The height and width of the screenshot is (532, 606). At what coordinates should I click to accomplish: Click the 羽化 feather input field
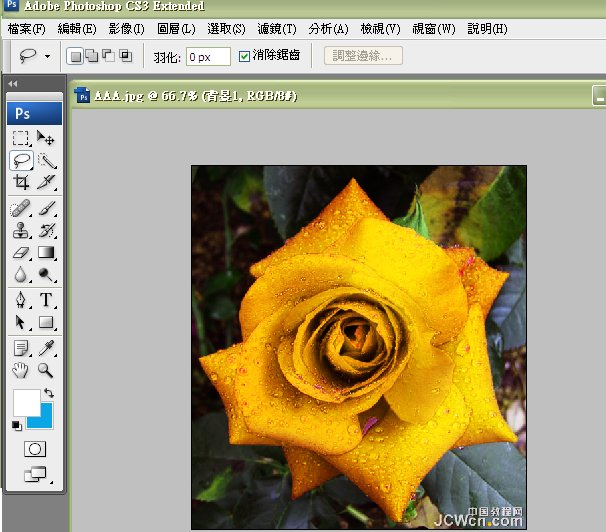pos(208,56)
